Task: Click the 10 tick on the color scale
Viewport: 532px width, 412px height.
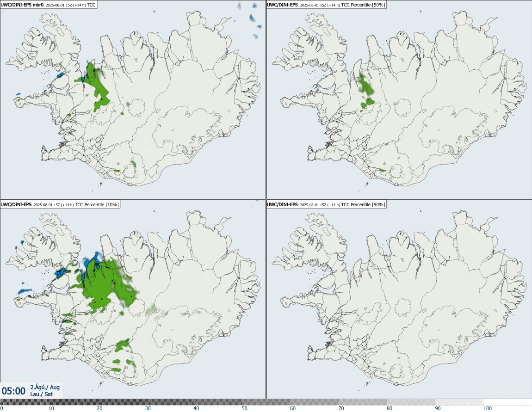Action: 51,408
